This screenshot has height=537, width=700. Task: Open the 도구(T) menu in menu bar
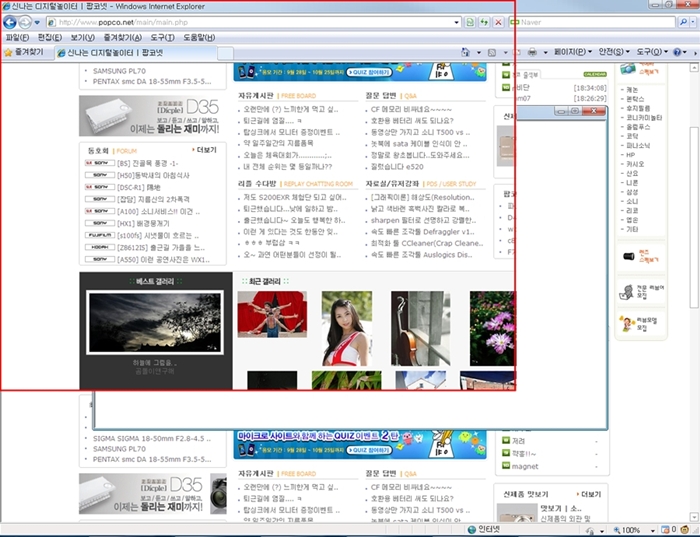click(x=162, y=37)
